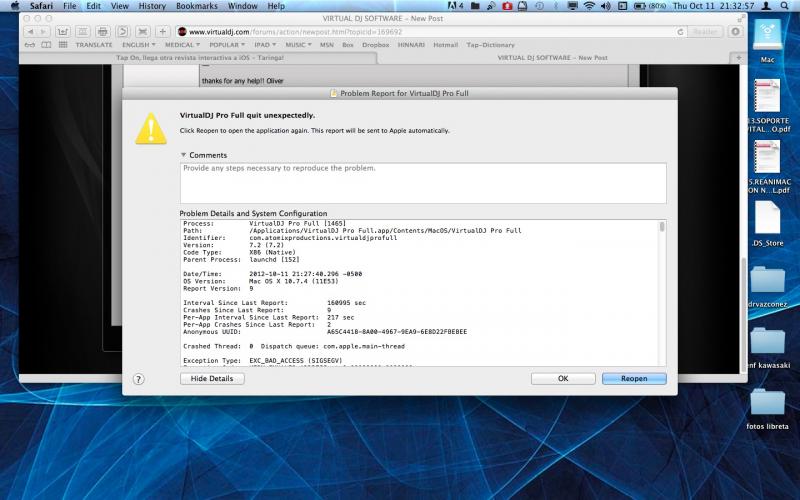Screen dimensions: 800x500
Task: Open the help question mark button
Action: (x=139, y=379)
